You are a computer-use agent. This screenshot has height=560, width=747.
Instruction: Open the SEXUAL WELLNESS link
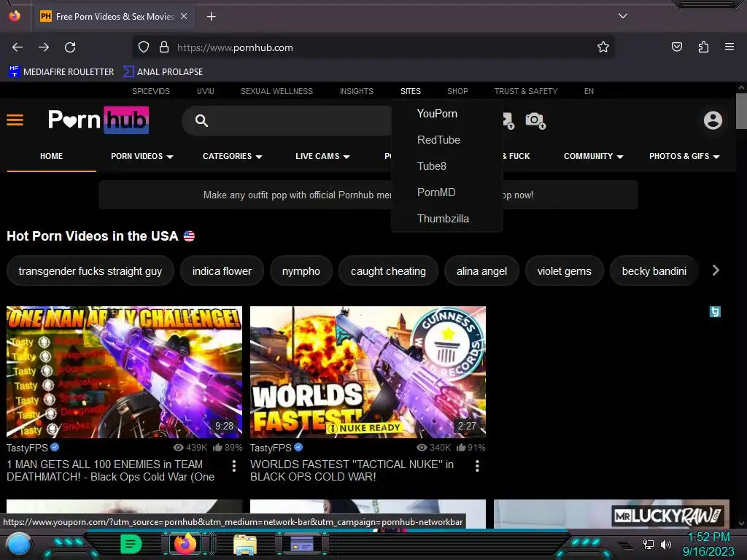(x=276, y=91)
